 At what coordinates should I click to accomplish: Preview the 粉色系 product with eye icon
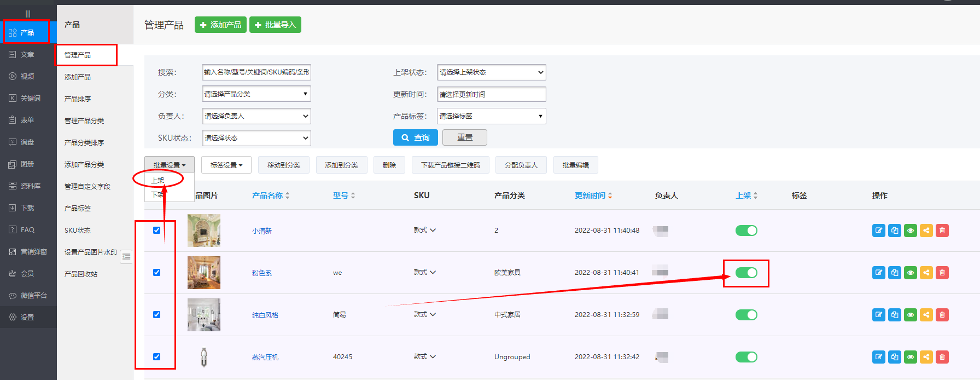(911, 273)
